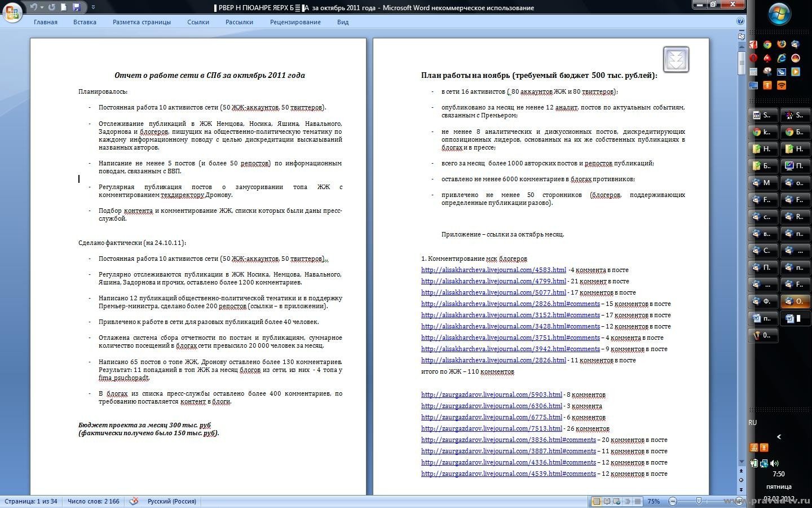This screenshot has width=812, height=508.
Task: Open link alisakharcheva.livejournal.com/4583.html
Action: pyautogui.click(x=493, y=270)
